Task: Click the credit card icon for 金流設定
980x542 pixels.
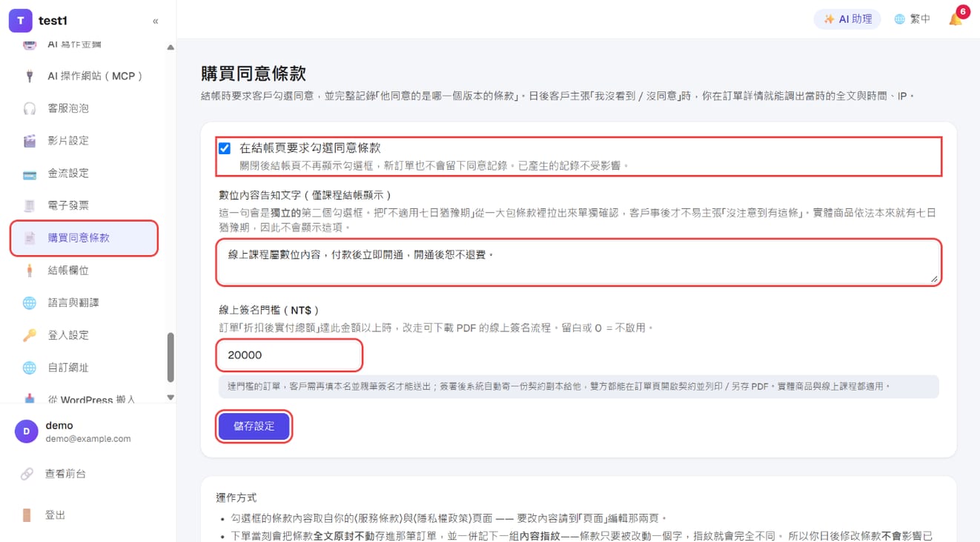Action: tap(30, 173)
